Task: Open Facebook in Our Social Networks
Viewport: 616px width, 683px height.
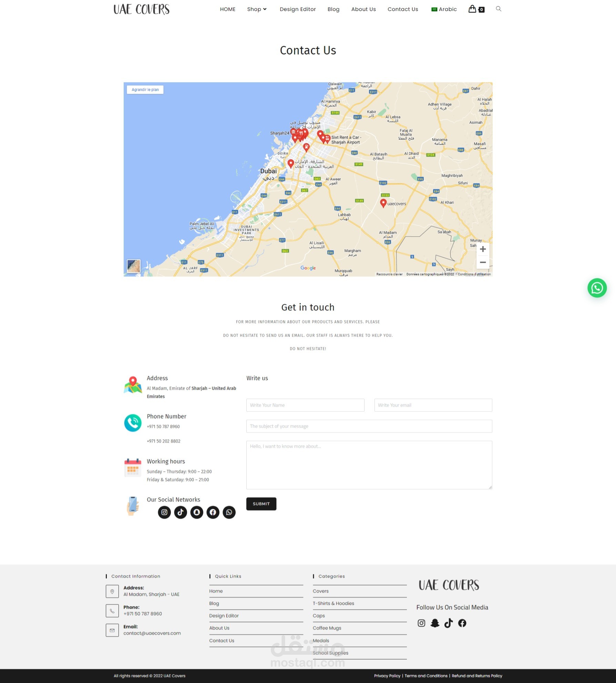Action: click(213, 512)
